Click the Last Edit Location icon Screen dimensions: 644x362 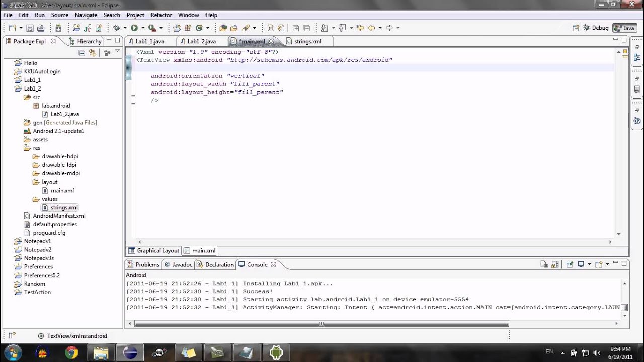point(360,28)
